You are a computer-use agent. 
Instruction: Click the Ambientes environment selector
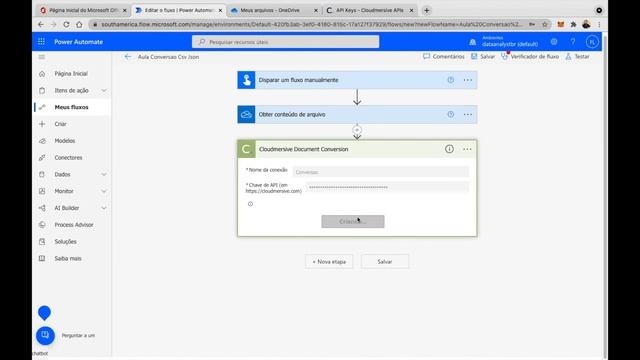click(510, 41)
